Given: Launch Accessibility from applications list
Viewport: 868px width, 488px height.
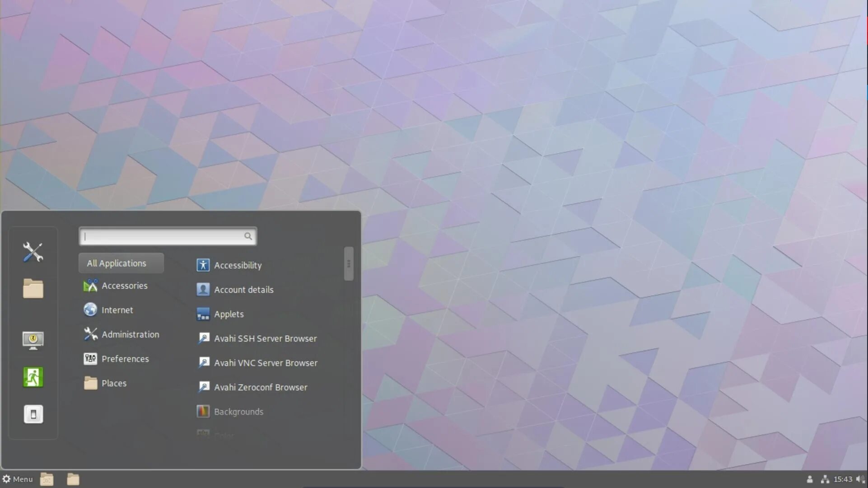Looking at the screenshot, I should (238, 265).
